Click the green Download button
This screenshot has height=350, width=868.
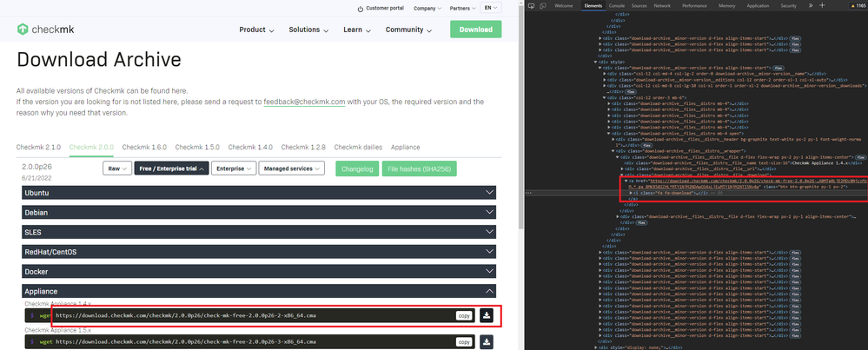(475, 30)
